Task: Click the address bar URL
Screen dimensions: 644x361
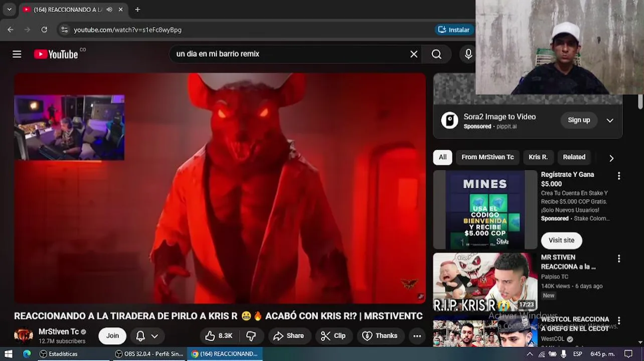Action: pos(127,30)
